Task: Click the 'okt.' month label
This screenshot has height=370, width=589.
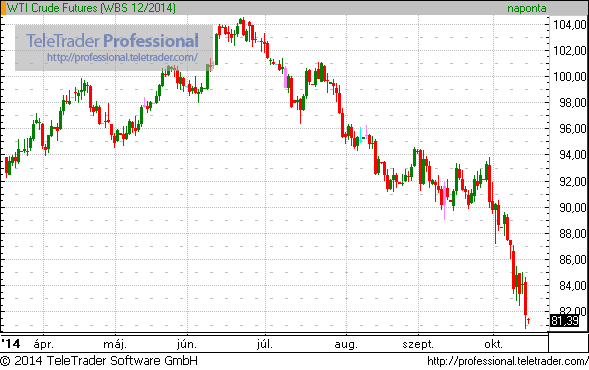Action: coord(493,344)
